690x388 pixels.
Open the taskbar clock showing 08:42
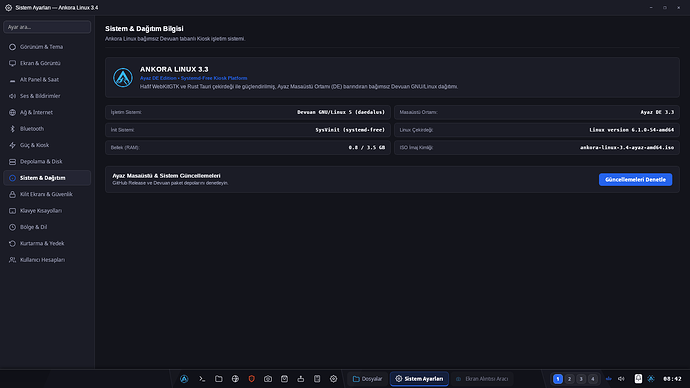[x=672, y=379]
